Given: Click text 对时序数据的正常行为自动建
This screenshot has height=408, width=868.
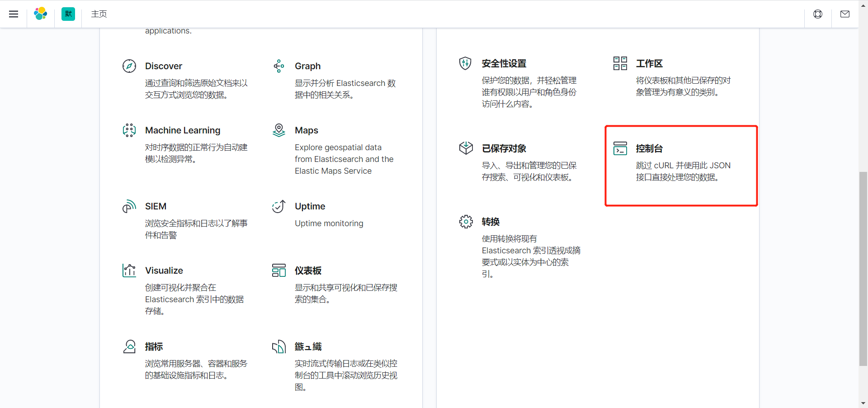Looking at the screenshot, I should click(x=196, y=147).
